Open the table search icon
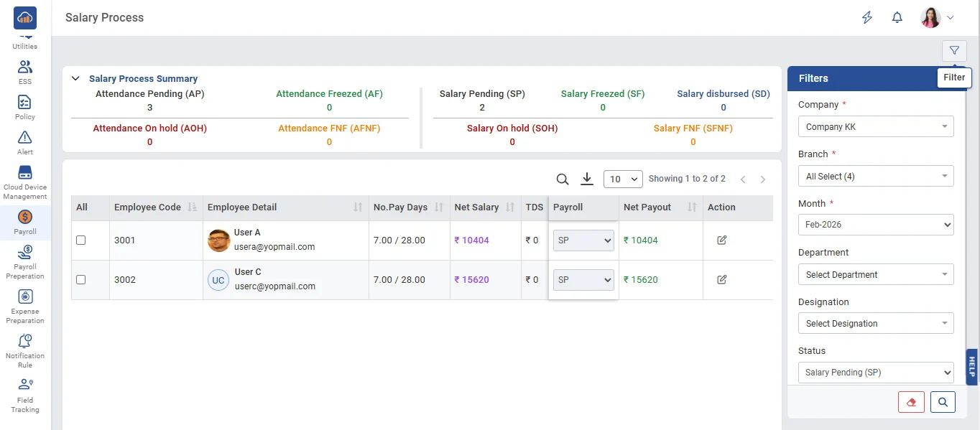This screenshot has height=430, width=980. [x=563, y=179]
